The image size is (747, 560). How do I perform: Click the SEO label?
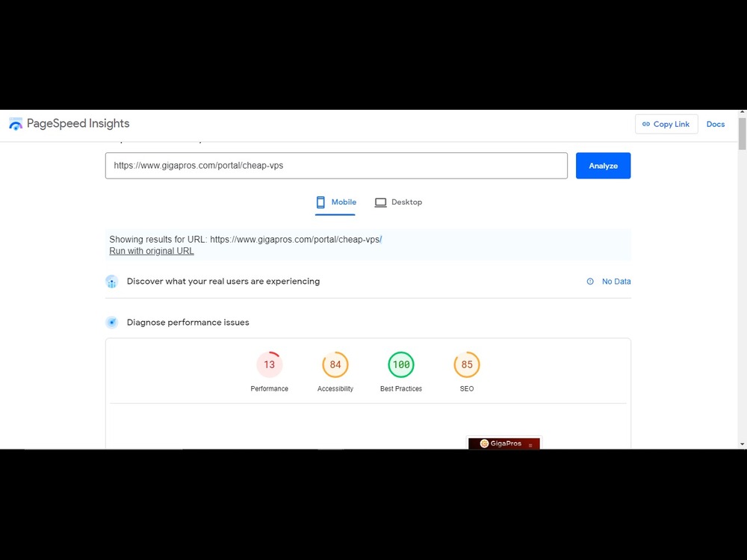(x=467, y=388)
